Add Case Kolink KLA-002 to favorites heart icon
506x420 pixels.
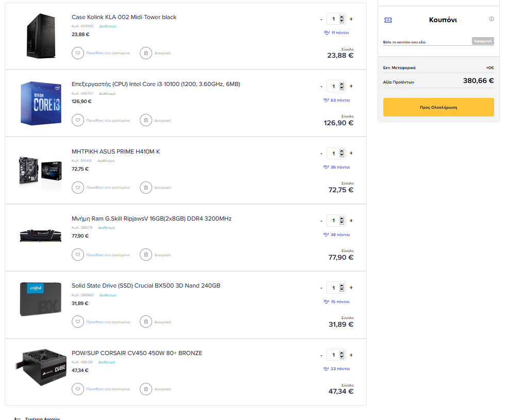coord(78,53)
